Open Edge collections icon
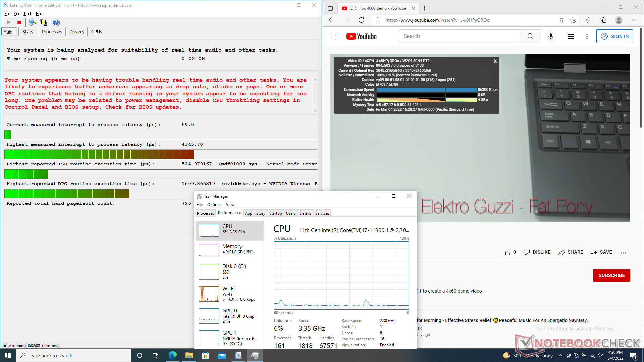The width and height of the screenshot is (644, 362). [x=603, y=20]
